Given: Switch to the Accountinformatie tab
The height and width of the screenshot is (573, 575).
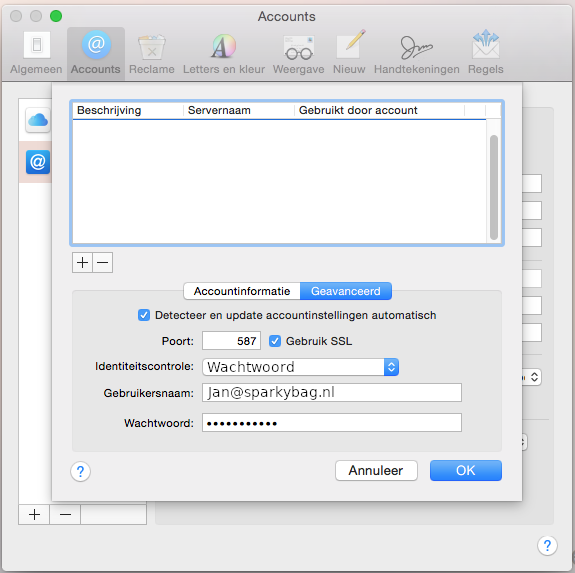Looking at the screenshot, I should [242, 291].
